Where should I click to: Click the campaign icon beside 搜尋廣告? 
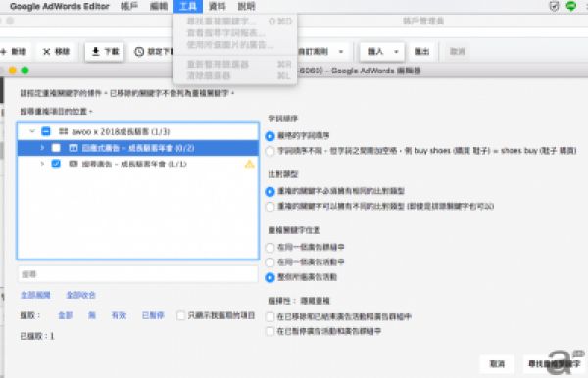pyautogui.click(x=73, y=164)
